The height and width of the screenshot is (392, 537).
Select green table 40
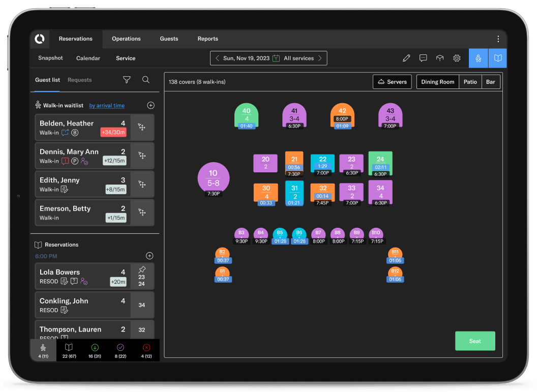246,116
